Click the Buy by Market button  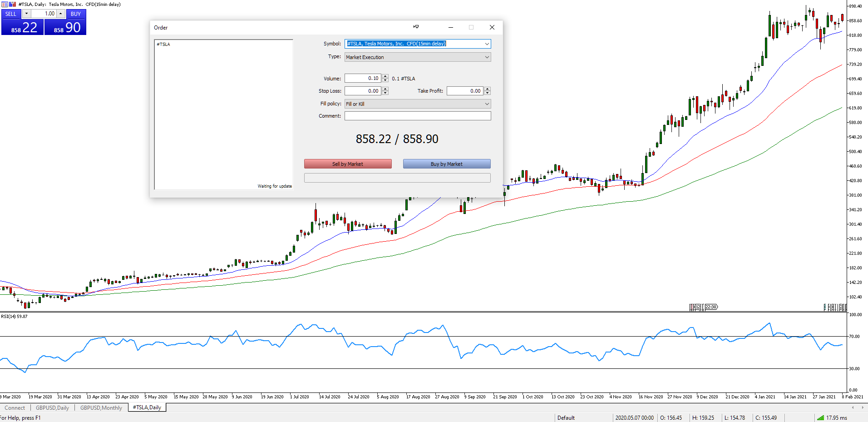click(x=447, y=164)
